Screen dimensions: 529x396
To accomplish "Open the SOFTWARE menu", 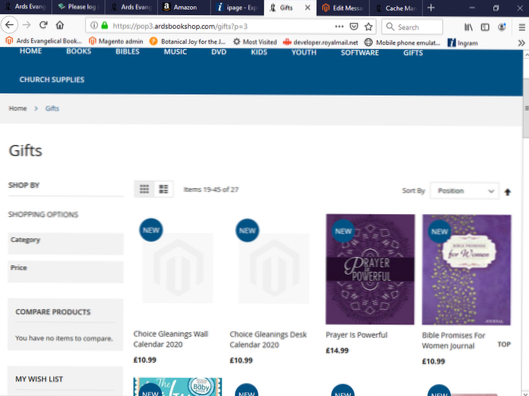I will click(x=360, y=53).
